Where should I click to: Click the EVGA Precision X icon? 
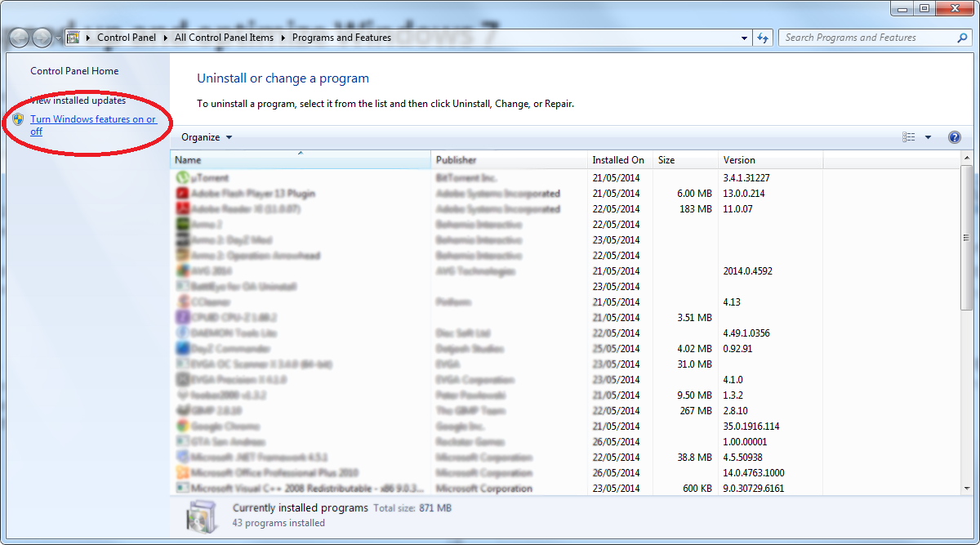183,380
